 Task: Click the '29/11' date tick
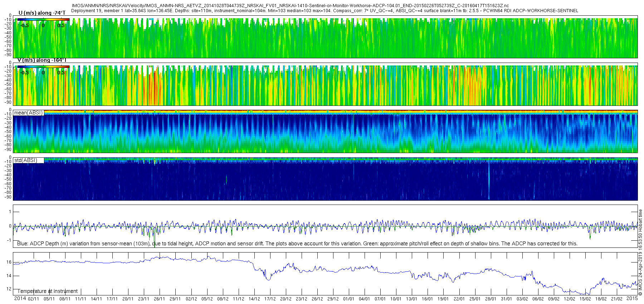pyautogui.click(x=175, y=299)
